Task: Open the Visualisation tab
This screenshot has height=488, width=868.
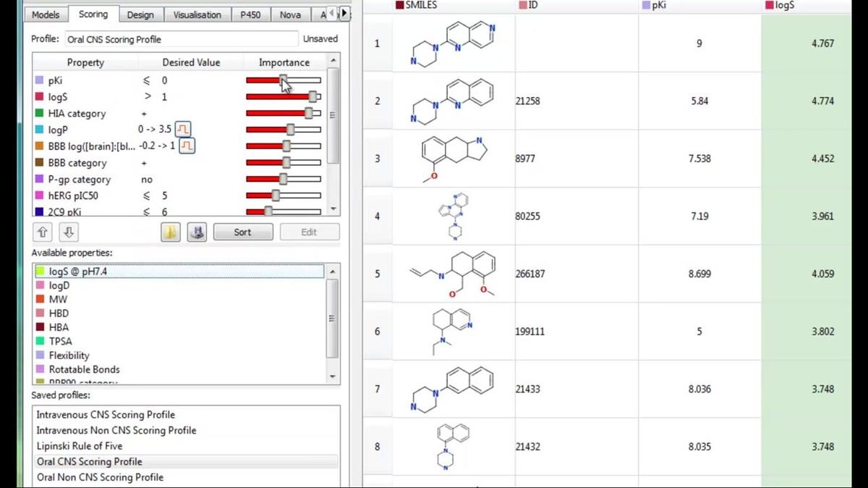Action: point(197,14)
